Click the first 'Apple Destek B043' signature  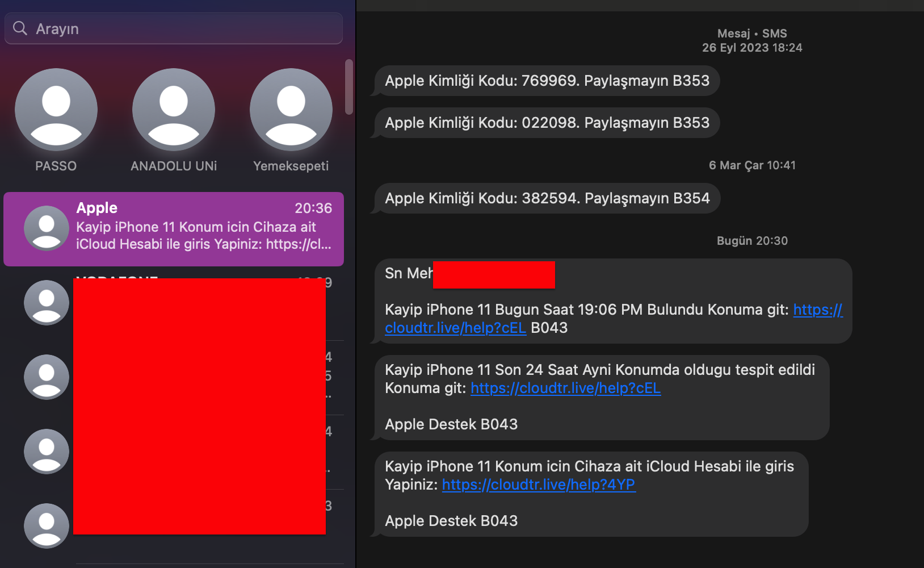(451, 424)
